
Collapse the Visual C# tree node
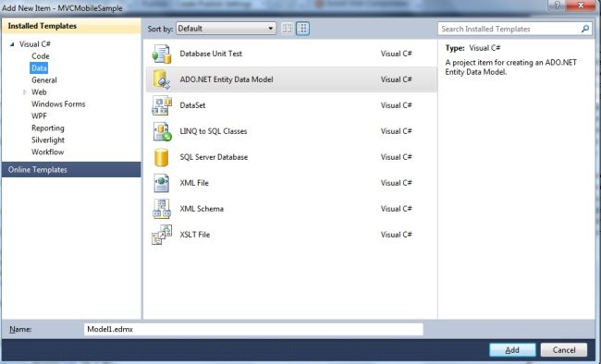coord(12,44)
